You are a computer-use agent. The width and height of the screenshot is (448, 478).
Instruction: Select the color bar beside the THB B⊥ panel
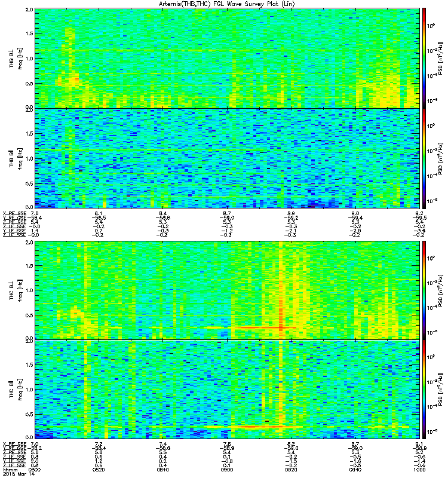424,58
